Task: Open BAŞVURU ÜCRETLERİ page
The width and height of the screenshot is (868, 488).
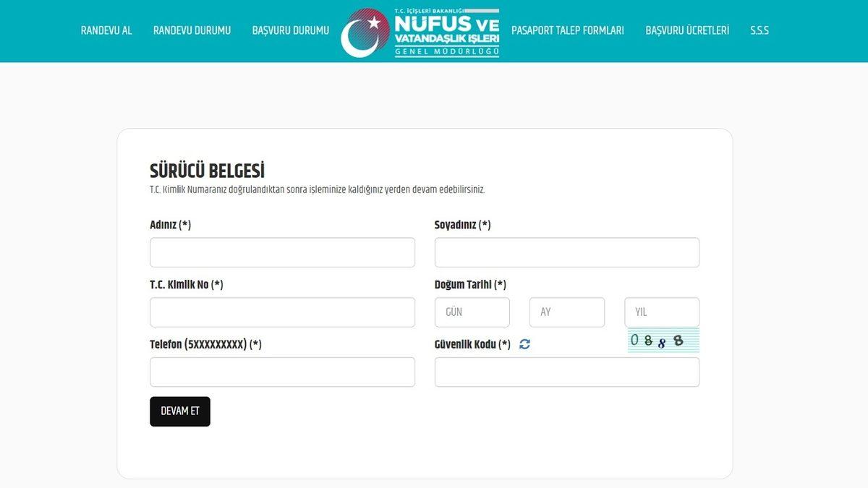Action: (687, 30)
